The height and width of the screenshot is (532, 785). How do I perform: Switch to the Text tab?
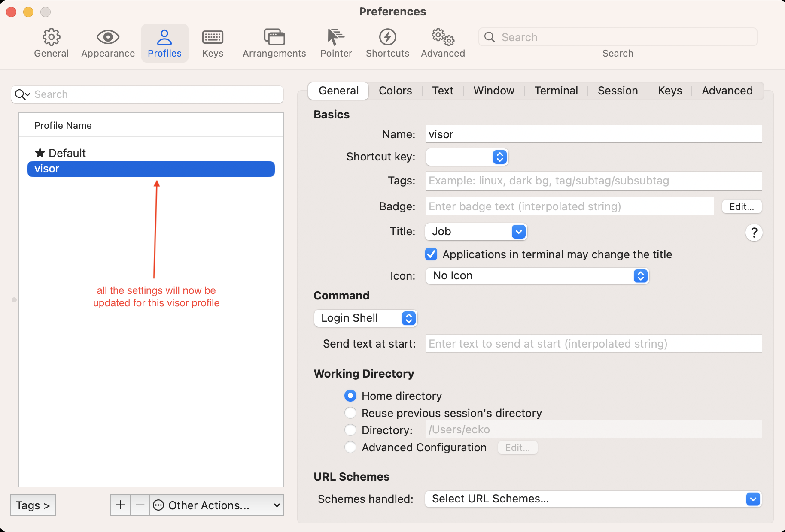point(443,91)
